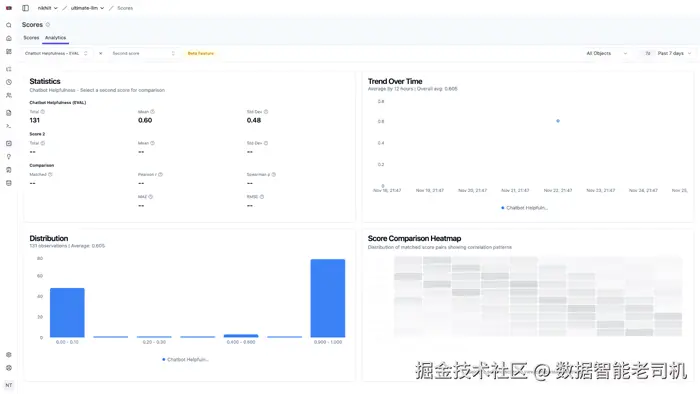Open the Playground terminal icon in the sidebar

coord(8,126)
